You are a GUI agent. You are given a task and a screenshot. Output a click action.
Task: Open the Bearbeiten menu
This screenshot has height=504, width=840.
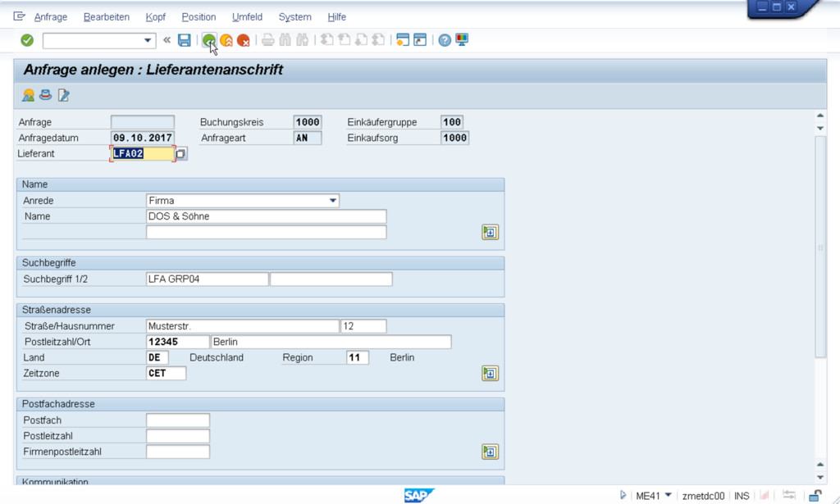point(107,17)
